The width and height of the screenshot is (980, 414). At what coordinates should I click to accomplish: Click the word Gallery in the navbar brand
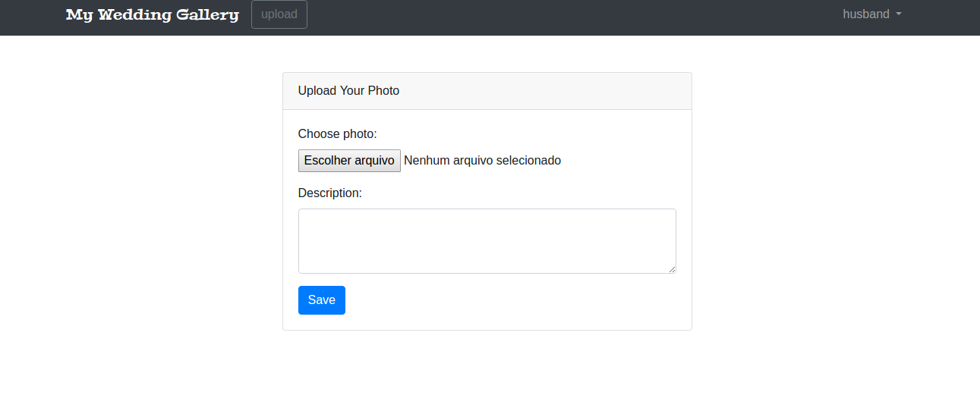206,14
